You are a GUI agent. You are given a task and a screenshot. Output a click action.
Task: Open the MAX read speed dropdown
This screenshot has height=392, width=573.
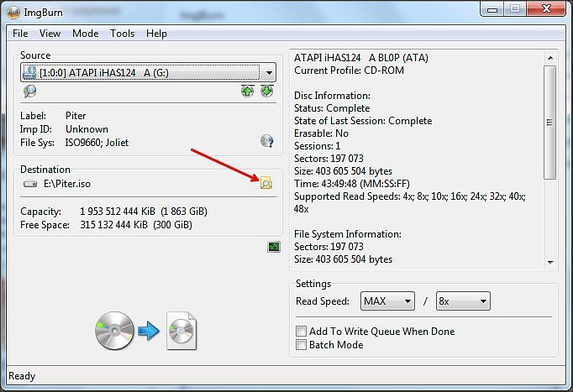coord(387,301)
